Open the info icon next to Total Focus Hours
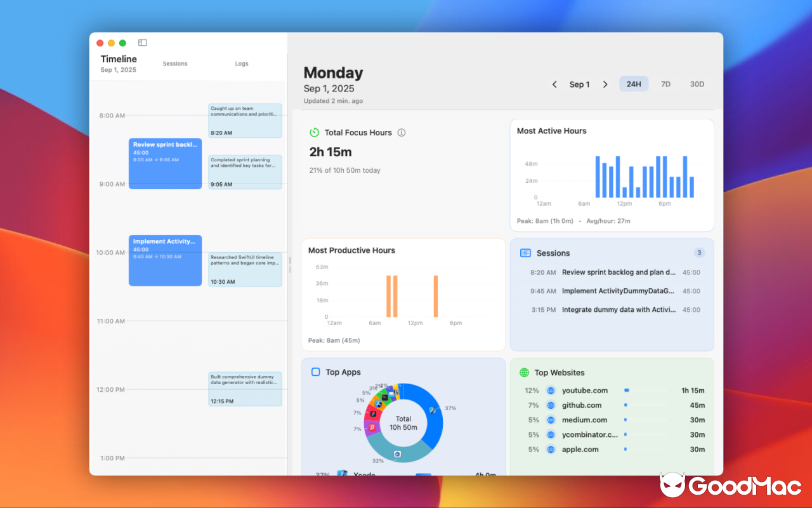The height and width of the screenshot is (508, 812). coord(400,133)
